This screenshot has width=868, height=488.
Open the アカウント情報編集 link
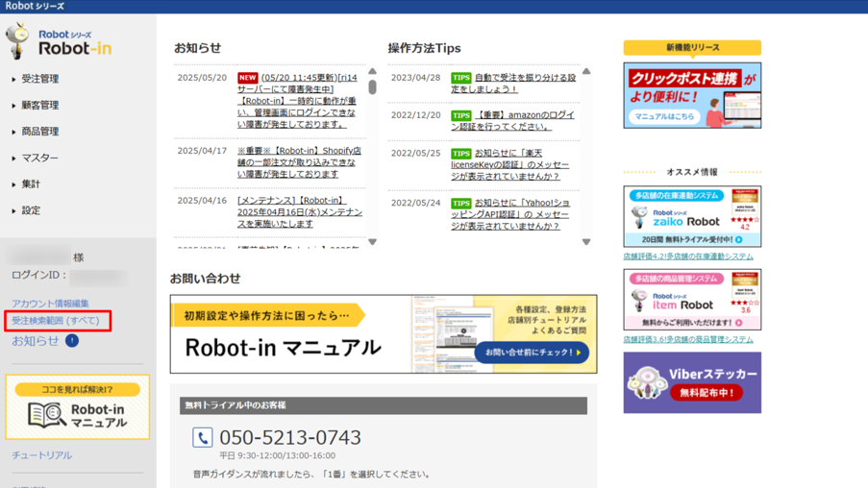click(x=50, y=304)
